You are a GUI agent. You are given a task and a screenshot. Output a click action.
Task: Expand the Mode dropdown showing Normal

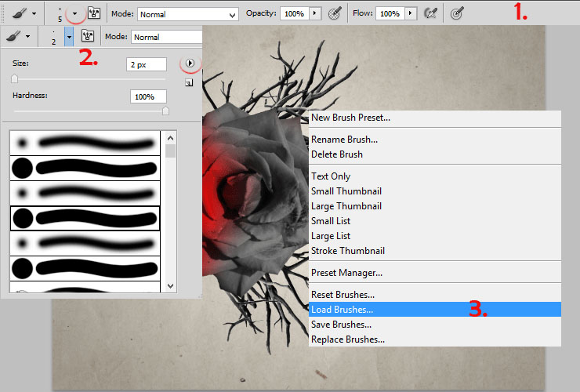pyautogui.click(x=187, y=14)
